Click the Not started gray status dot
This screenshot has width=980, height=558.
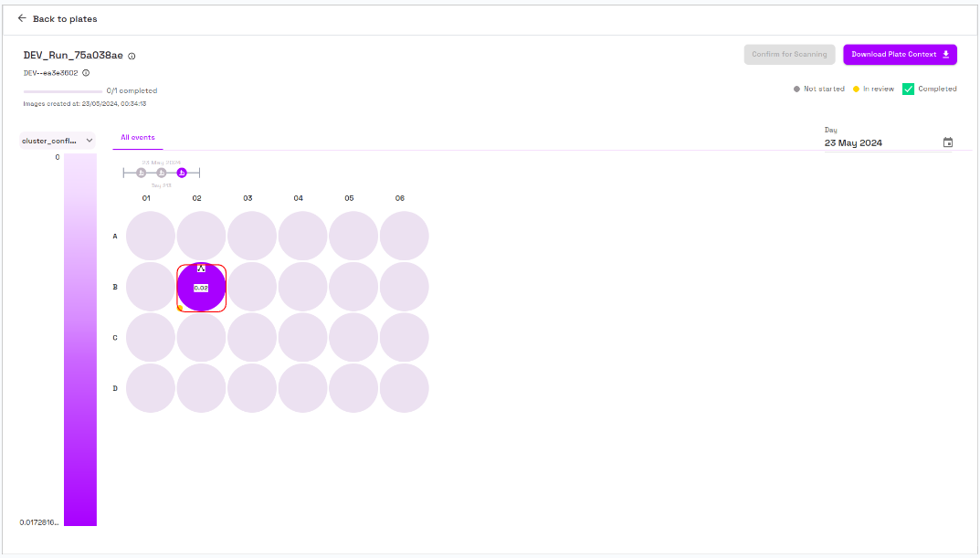tap(796, 89)
